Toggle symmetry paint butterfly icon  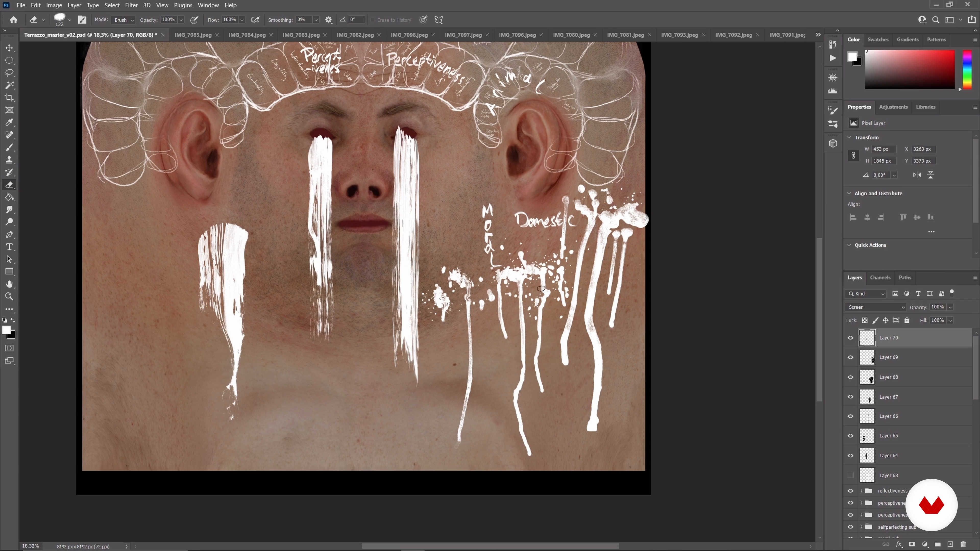point(439,20)
